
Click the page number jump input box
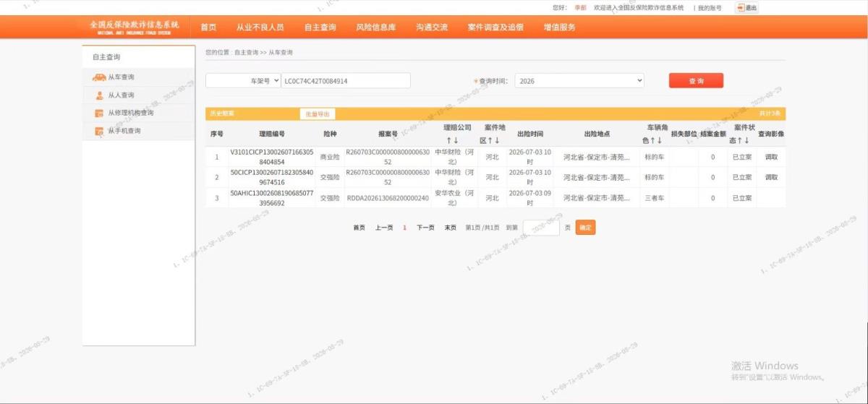(x=541, y=228)
